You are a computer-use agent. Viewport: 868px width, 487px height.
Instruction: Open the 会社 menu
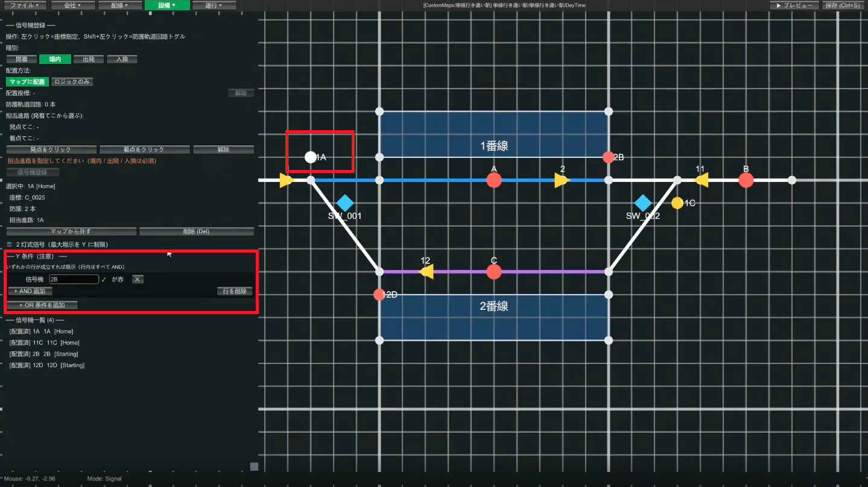tap(72, 5)
